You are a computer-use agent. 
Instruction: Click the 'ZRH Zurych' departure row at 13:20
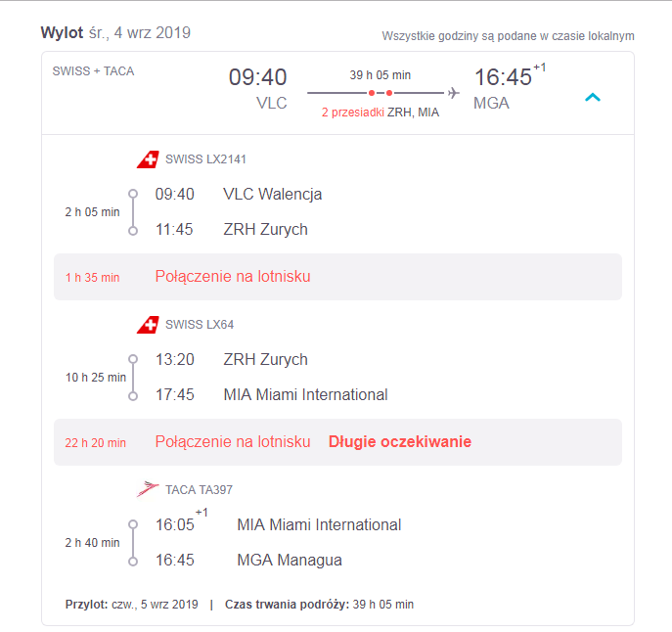click(x=232, y=359)
